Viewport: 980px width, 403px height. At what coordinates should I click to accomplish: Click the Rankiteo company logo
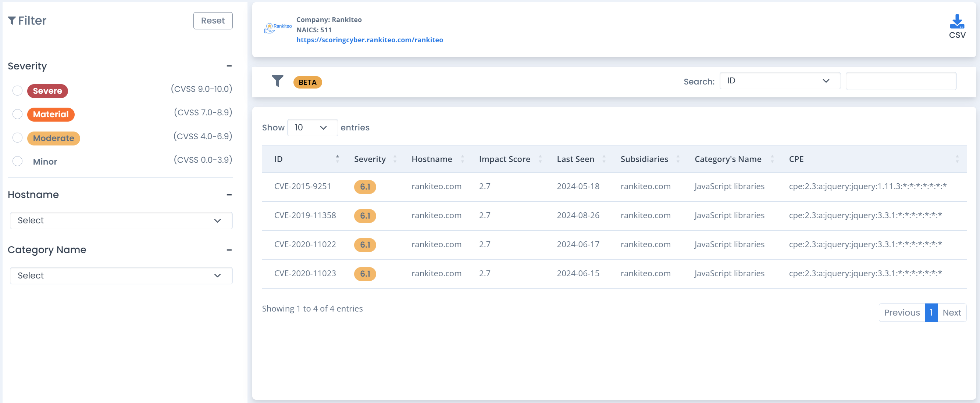[x=278, y=28]
